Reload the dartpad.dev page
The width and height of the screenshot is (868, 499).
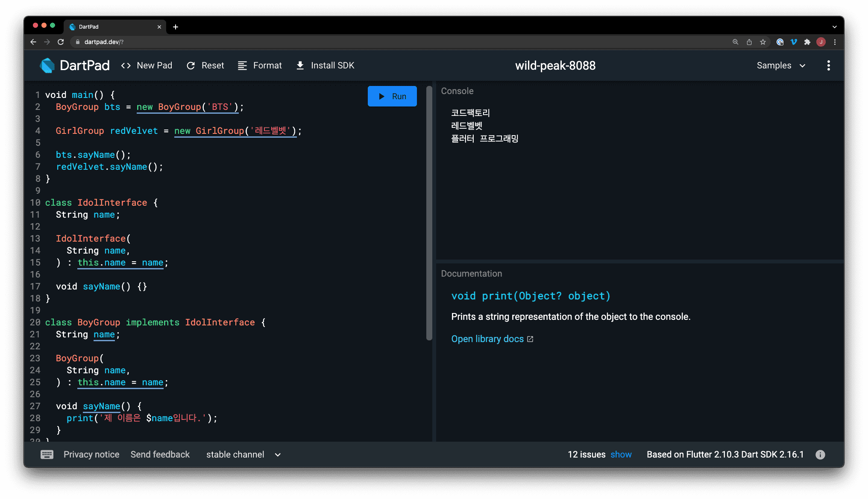[x=61, y=42]
